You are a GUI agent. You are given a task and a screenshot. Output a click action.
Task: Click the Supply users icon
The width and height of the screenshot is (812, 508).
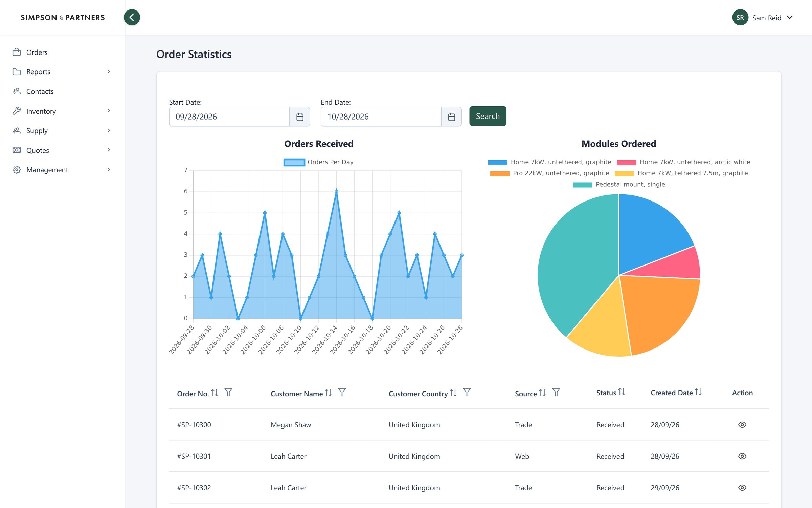pyautogui.click(x=17, y=130)
